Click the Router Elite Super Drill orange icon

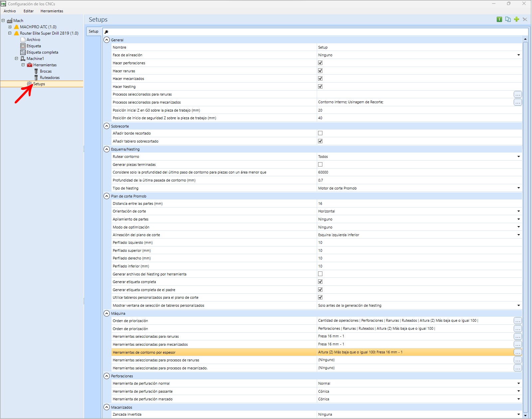pyautogui.click(x=16, y=33)
